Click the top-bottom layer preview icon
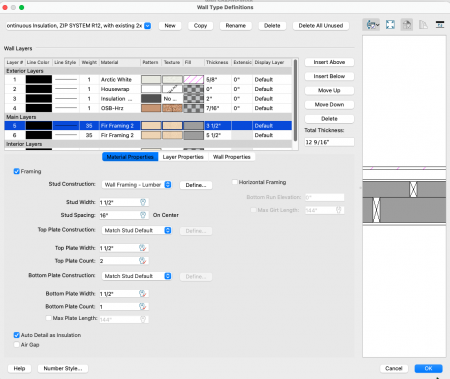Viewport: 450px width, 379px height. [440, 25]
